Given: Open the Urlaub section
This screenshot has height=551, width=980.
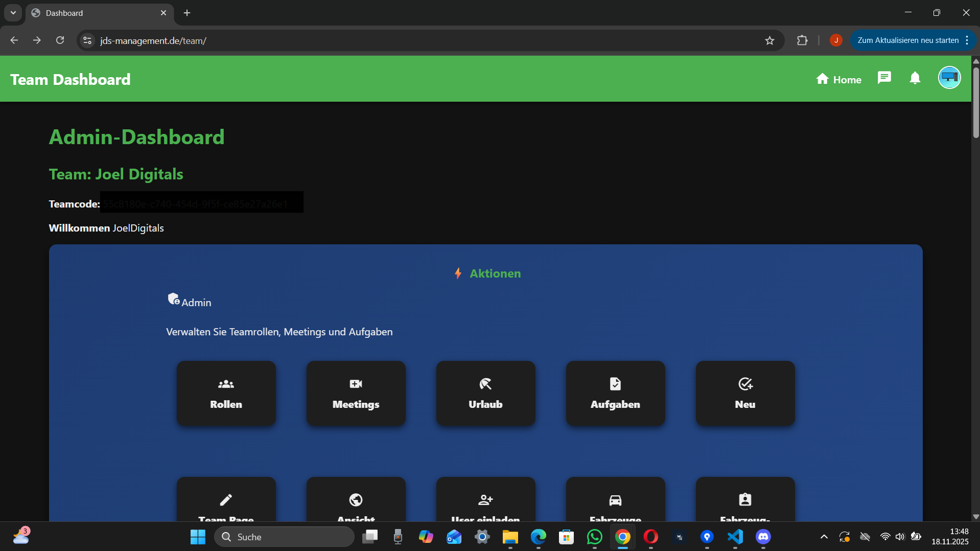Looking at the screenshot, I should pos(485,394).
